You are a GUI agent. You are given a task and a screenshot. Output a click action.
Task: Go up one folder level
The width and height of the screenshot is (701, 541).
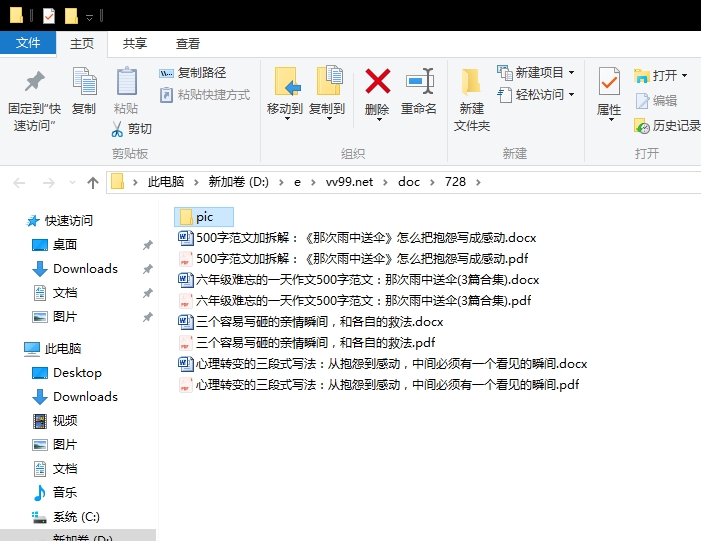tap(93, 183)
